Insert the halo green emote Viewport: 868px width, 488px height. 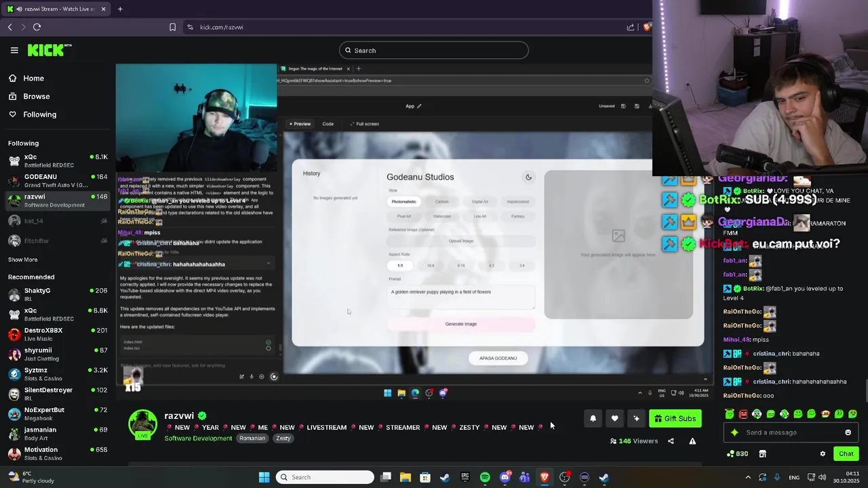[730, 414]
